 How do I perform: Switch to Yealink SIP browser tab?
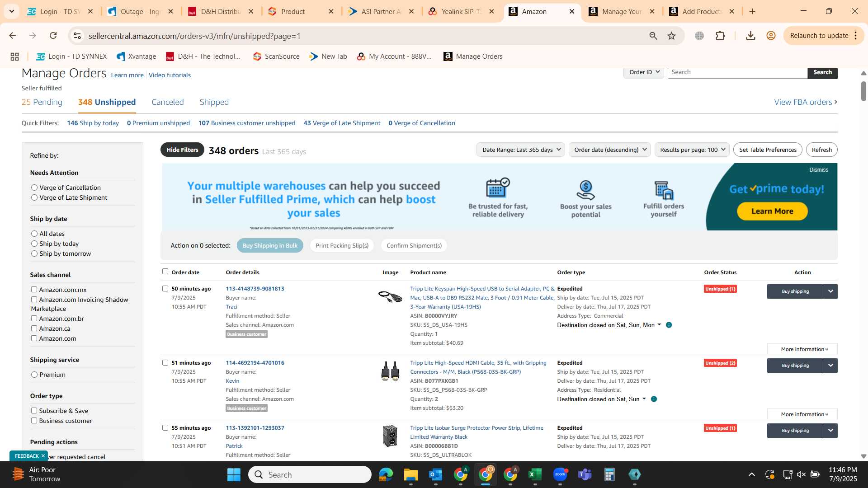click(462, 11)
